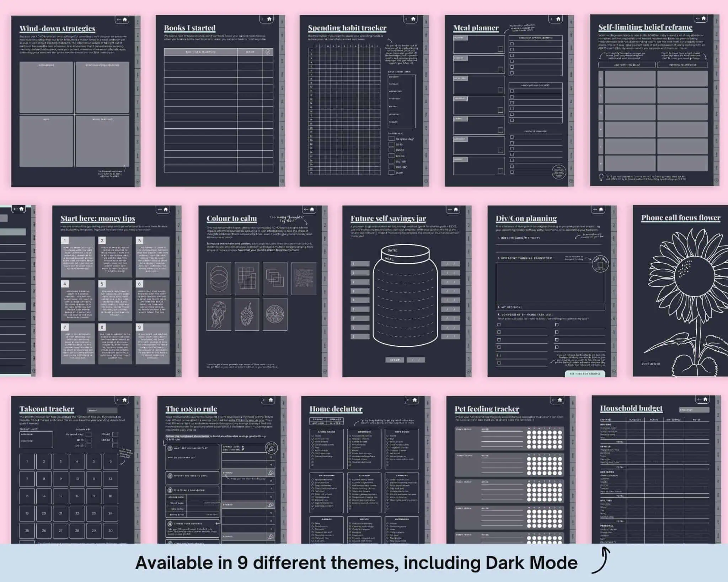The image size is (728, 582).
Task: Tap the Month field on Takeout tracker
Action: tap(102, 410)
